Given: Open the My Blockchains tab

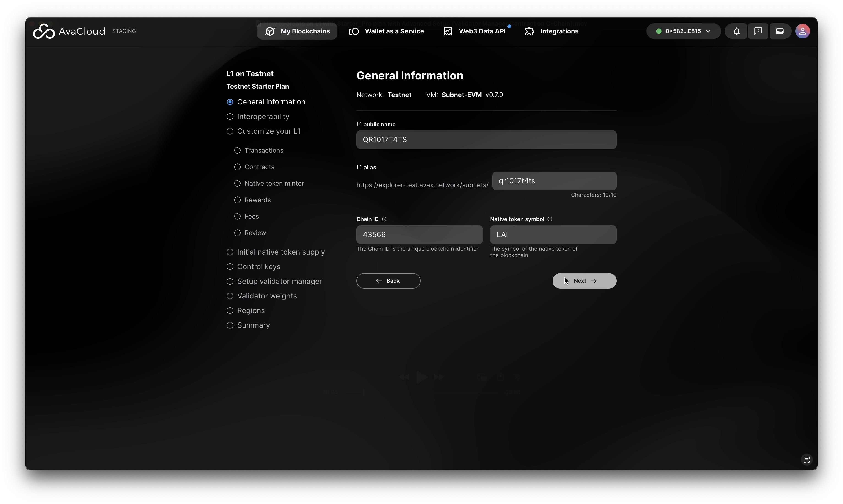Looking at the screenshot, I should tap(297, 31).
